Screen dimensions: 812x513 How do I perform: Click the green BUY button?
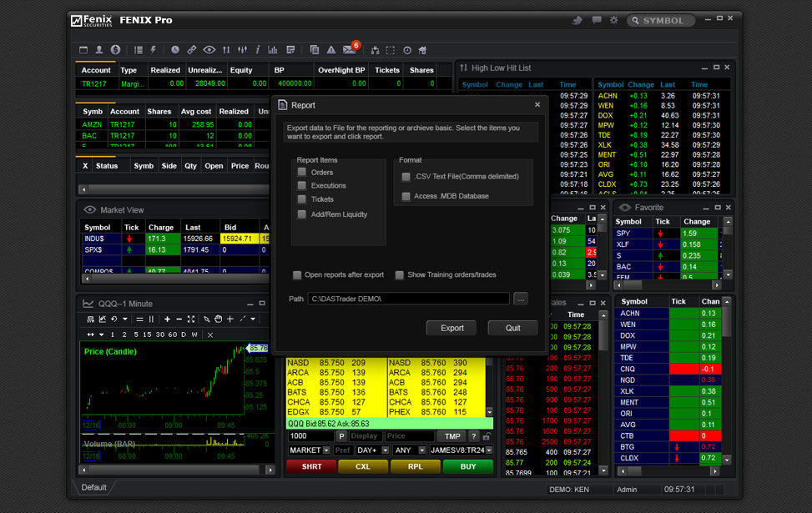click(x=468, y=466)
